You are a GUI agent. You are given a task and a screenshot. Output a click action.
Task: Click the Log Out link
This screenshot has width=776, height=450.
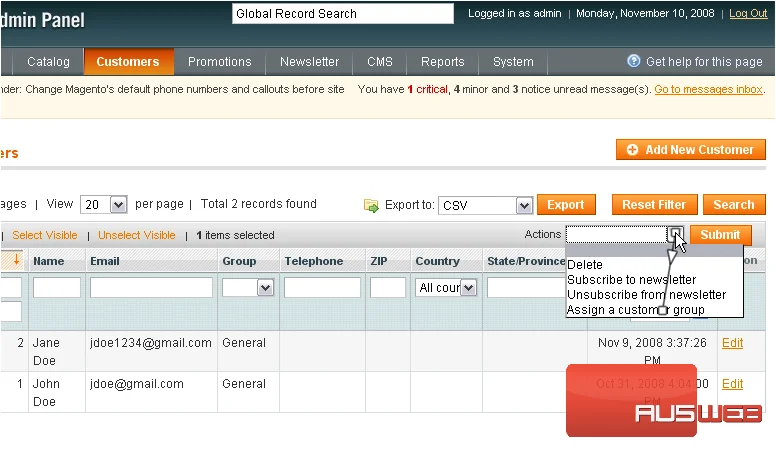748,13
